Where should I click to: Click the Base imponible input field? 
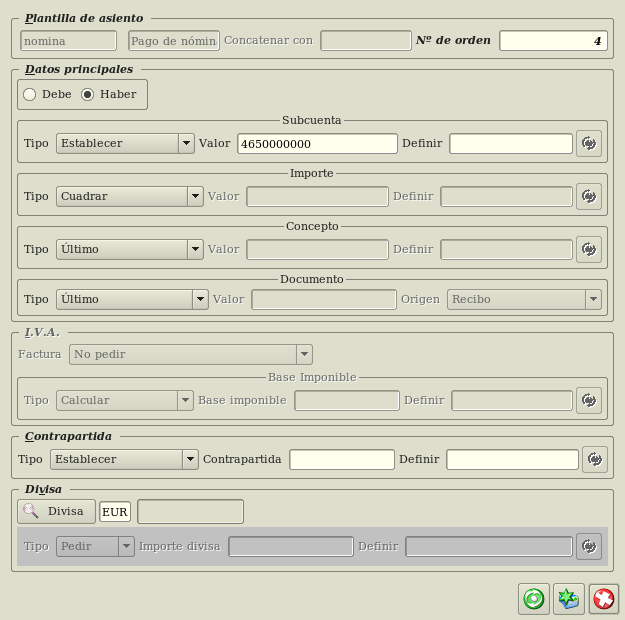tap(347, 400)
